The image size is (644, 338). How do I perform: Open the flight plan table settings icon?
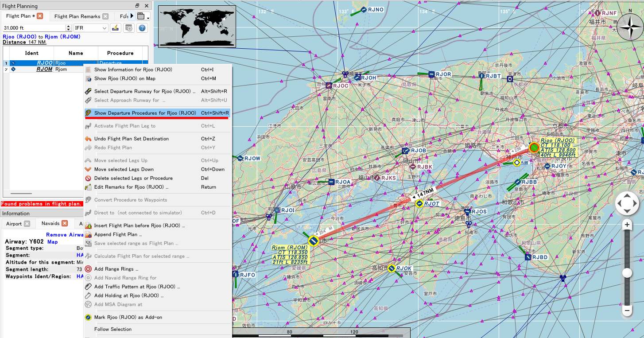[129, 28]
